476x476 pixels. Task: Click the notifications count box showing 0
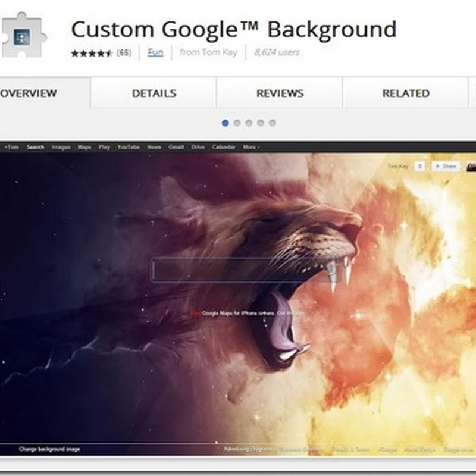(x=420, y=167)
